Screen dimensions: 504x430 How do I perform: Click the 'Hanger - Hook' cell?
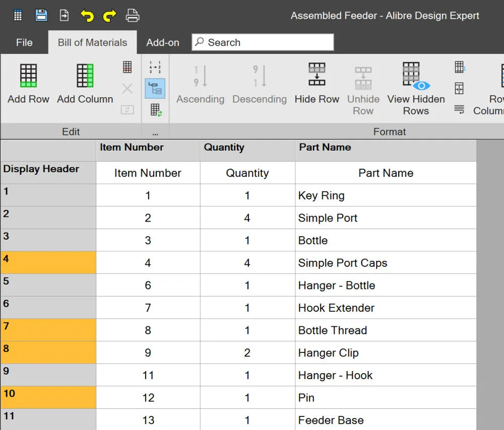coord(386,375)
